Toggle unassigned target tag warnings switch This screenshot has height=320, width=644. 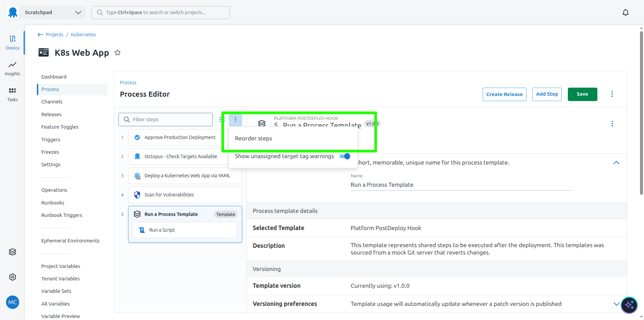click(x=344, y=156)
